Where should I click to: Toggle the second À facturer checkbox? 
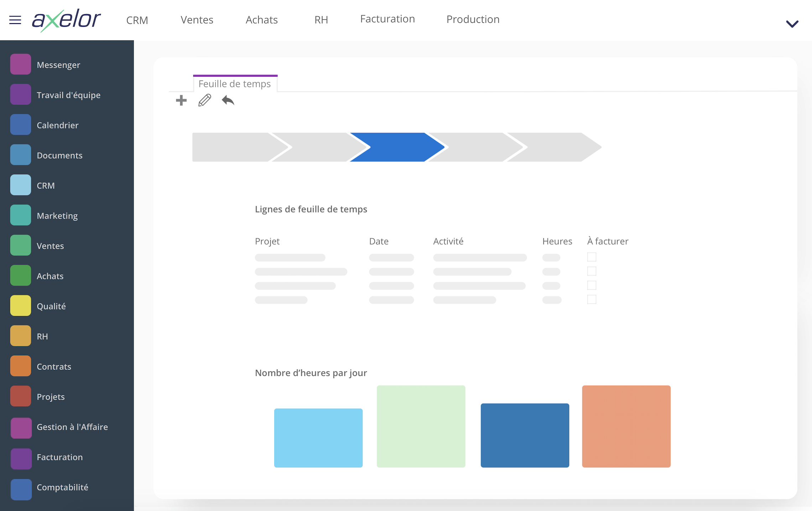point(592,271)
